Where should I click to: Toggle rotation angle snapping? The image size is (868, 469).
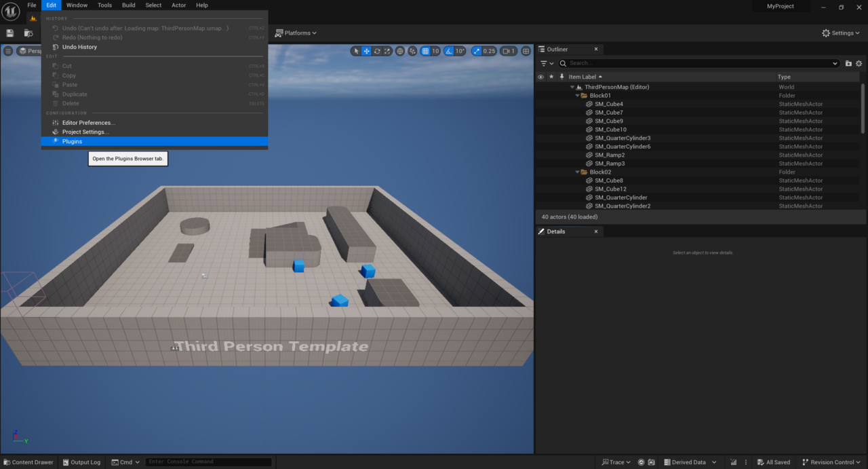(449, 51)
